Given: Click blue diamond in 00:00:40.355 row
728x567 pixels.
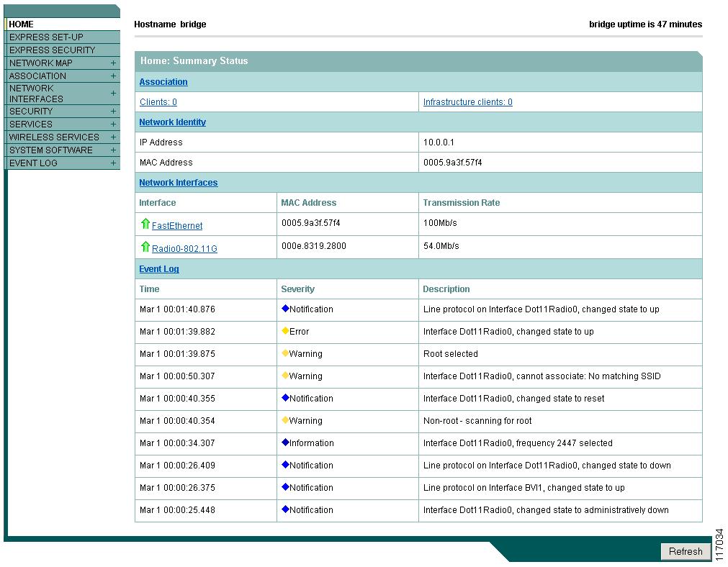Looking at the screenshot, I should (285, 398).
